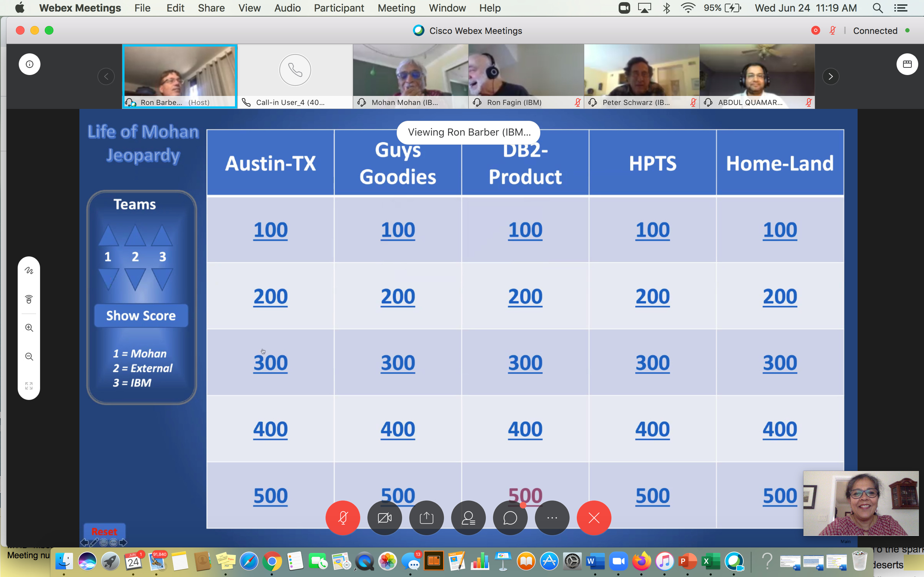
Task: Click the Show Score button
Action: (x=141, y=316)
